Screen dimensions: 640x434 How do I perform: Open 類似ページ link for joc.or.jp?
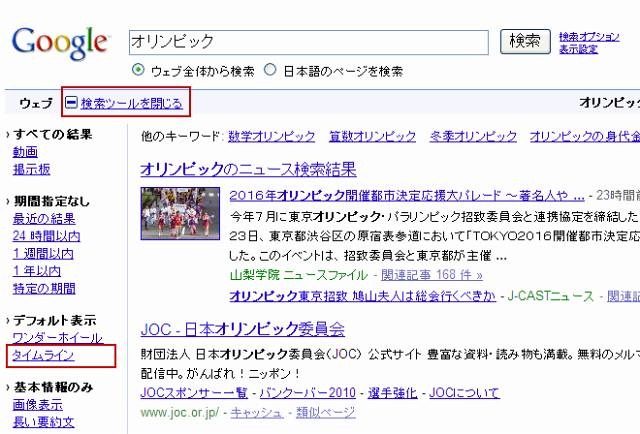(325, 413)
